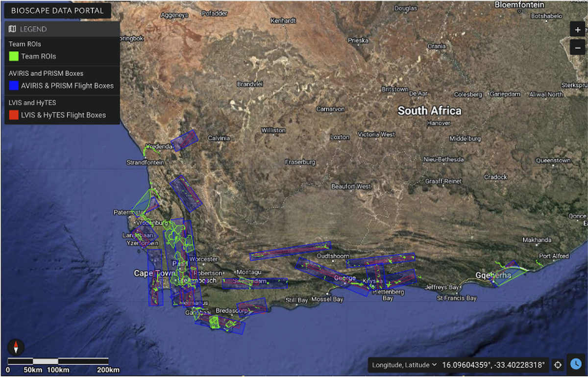Click the coordinate readout 16.09604359°, -33.40228318°
588x377 pixels.
point(493,365)
